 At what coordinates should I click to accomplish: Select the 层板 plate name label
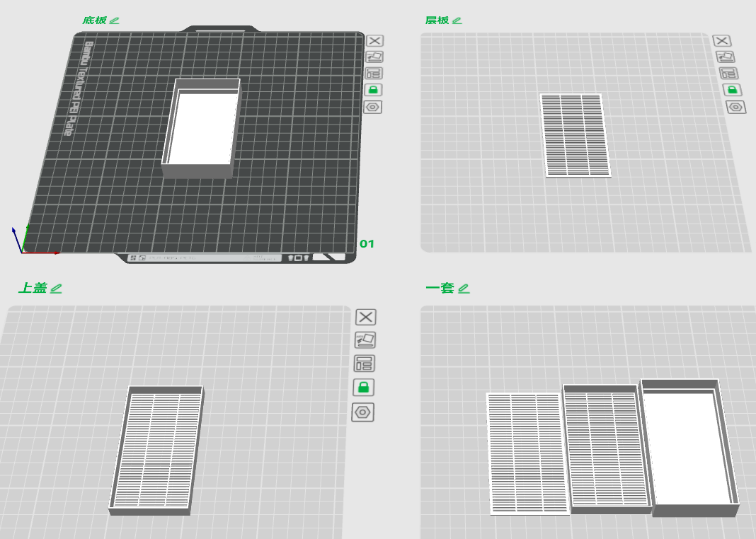coord(437,21)
